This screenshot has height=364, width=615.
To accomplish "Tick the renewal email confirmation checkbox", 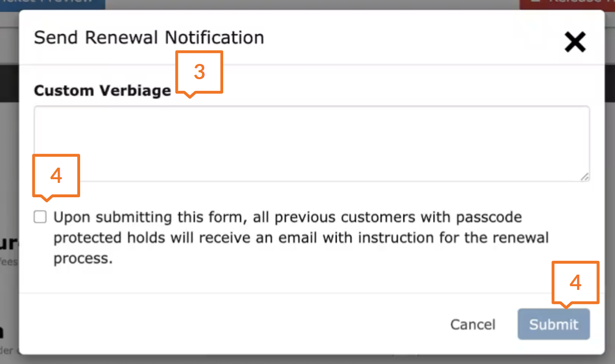I will tap(40, 217).
